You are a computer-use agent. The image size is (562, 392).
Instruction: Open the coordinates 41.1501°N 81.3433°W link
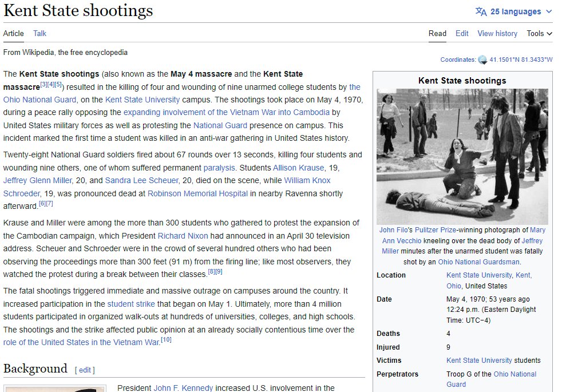point(521,60)
